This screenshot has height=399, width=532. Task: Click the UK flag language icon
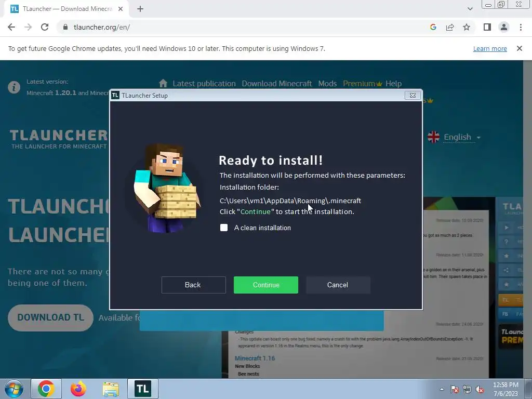(x=433, y=137)
